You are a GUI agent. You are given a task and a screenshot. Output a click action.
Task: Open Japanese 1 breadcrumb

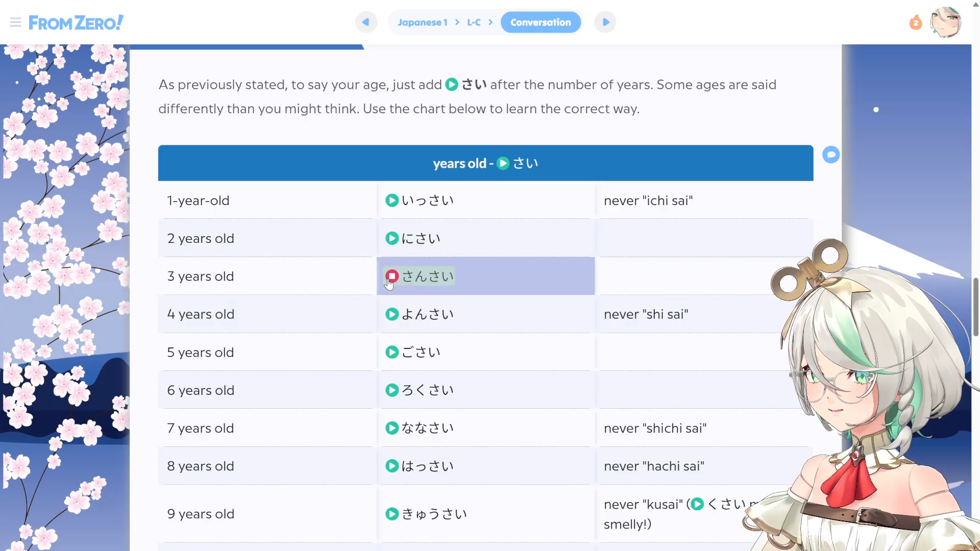(422, 22)
